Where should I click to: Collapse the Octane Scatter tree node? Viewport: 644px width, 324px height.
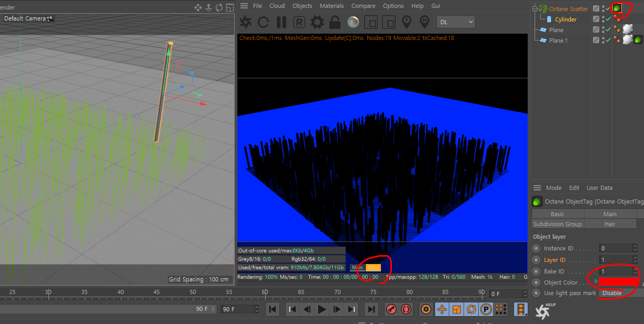[x=536, y=9]
